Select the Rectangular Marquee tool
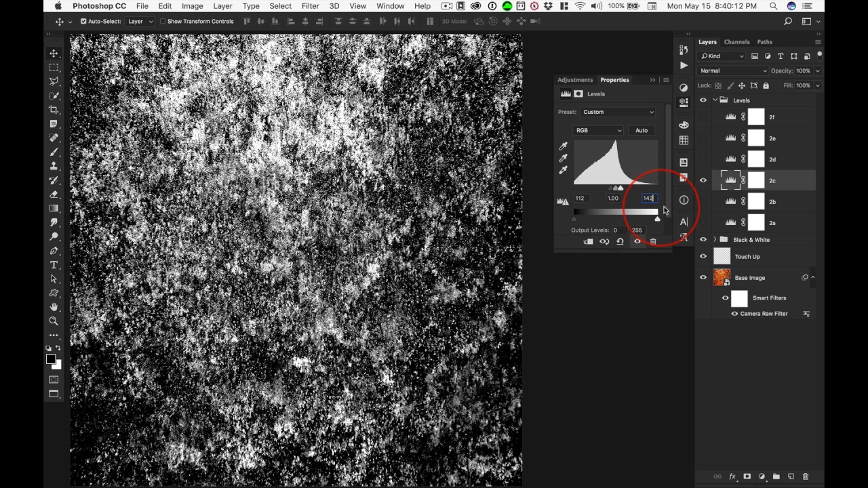The image size is (868, 488). [54, 67]
